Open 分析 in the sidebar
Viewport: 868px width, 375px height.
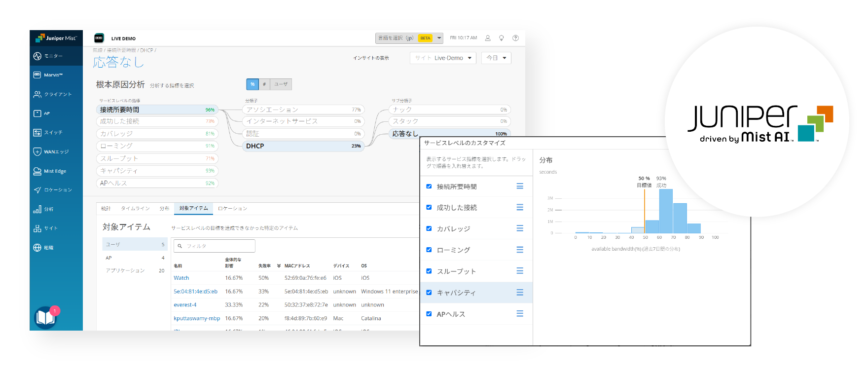tap(56, 209)
